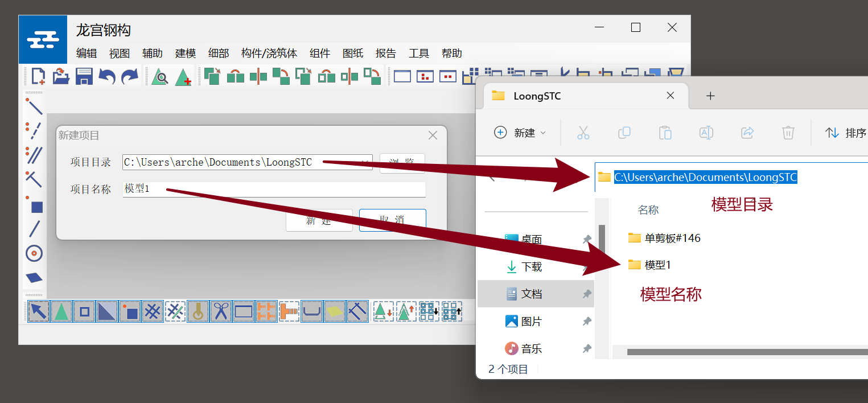Open 文档 in the Explorer sidebar
868x403 pixels.
536,294
